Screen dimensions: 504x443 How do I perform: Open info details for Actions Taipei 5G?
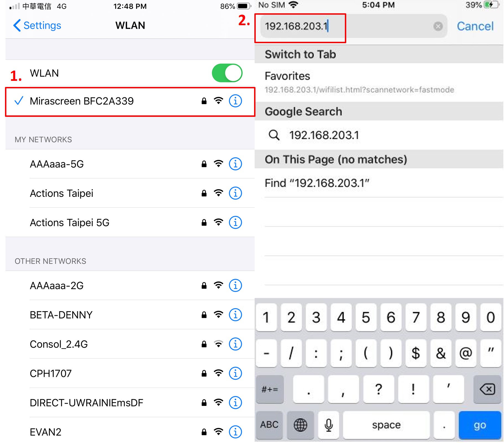pos(235,223)
